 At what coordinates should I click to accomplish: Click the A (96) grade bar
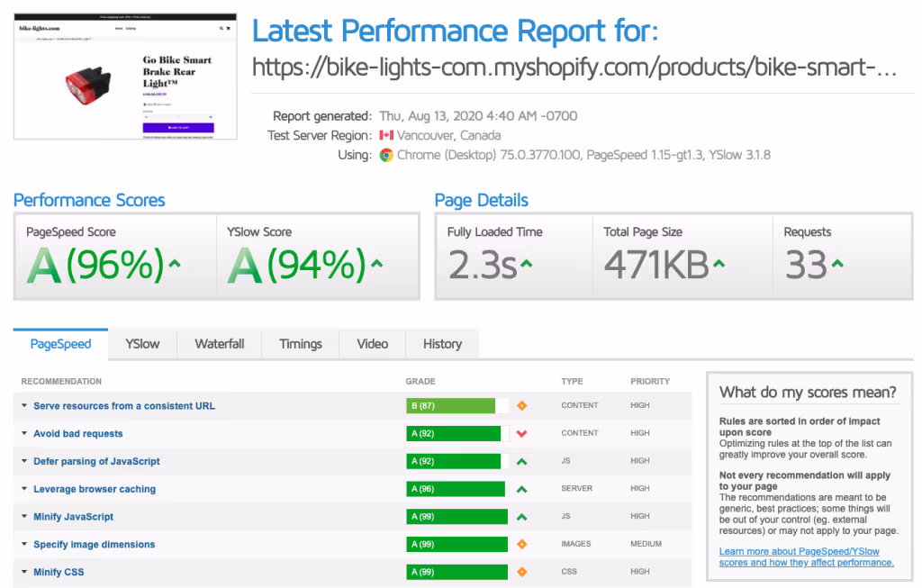[456, 489]
